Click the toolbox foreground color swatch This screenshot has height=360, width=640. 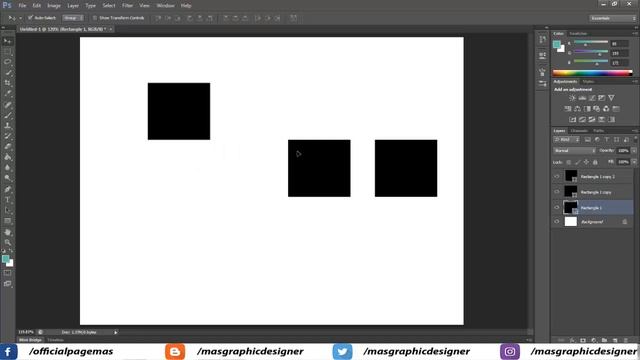tap(5, 259)
